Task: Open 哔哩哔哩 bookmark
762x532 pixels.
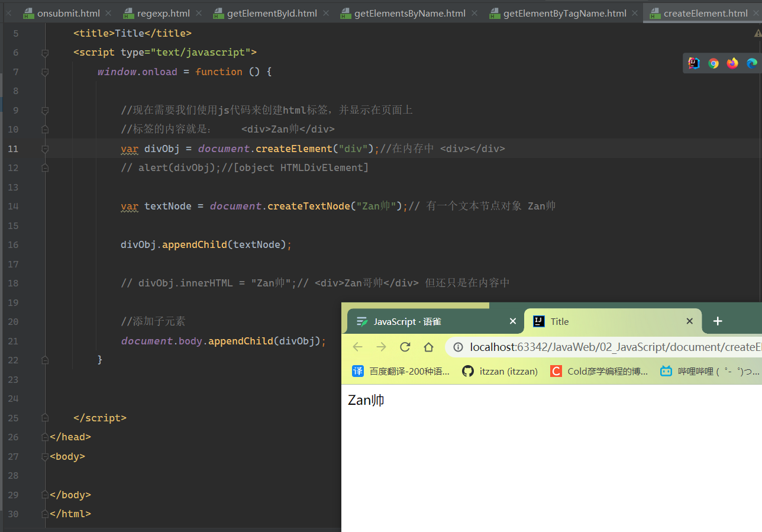Action: click(x=710, y=371)
